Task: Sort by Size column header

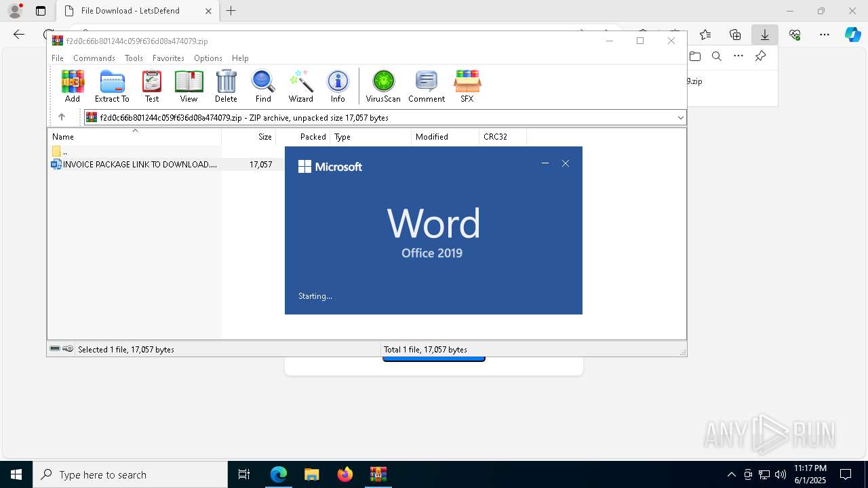Action: coord(249,137)
